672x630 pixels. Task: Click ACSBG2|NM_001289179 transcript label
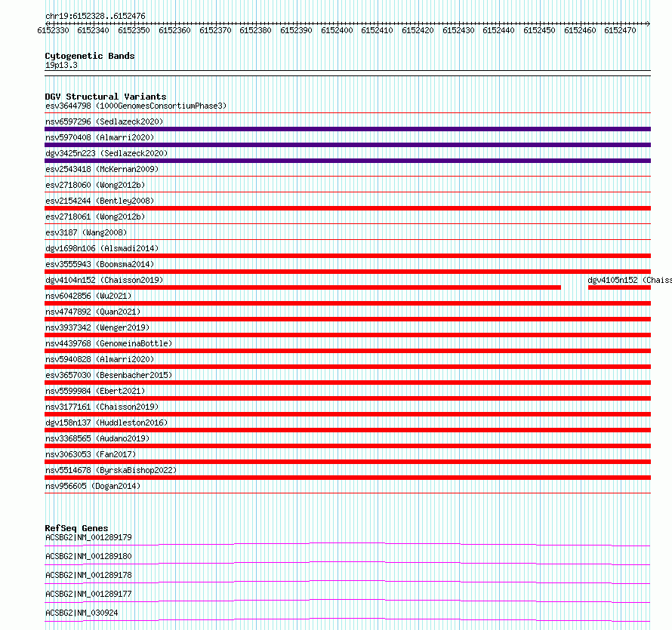point(88,537)
